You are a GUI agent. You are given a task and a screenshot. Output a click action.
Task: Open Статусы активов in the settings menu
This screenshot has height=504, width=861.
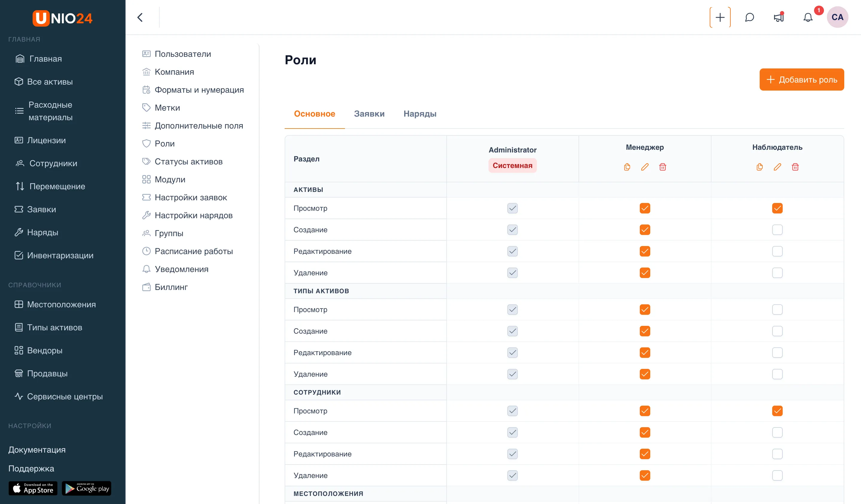[188, 162]
